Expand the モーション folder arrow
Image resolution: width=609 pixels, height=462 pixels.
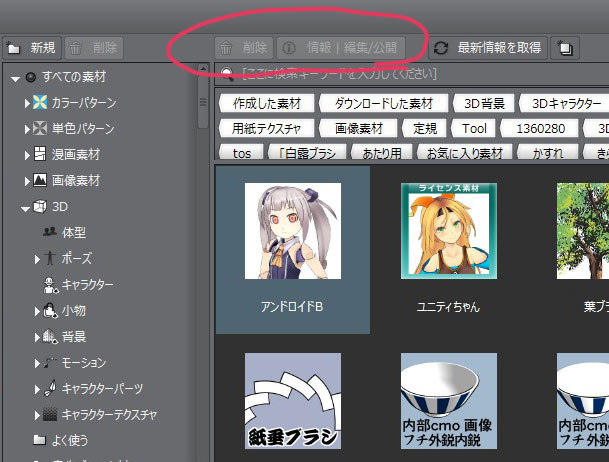[37, 363]
